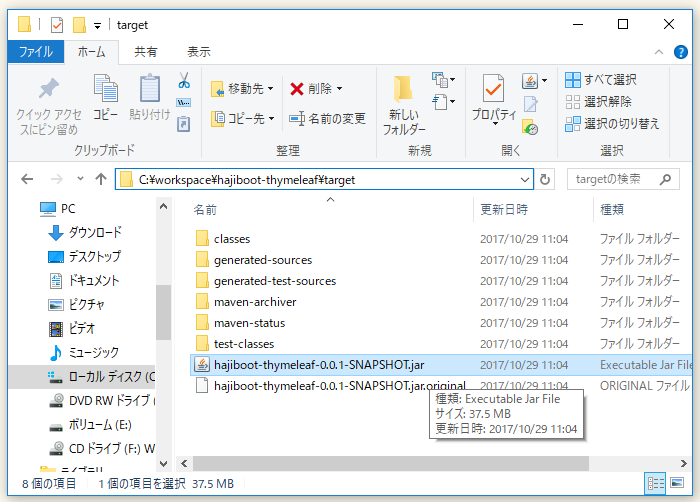Open ミュージック in the navigation pane

pos(83,352)
